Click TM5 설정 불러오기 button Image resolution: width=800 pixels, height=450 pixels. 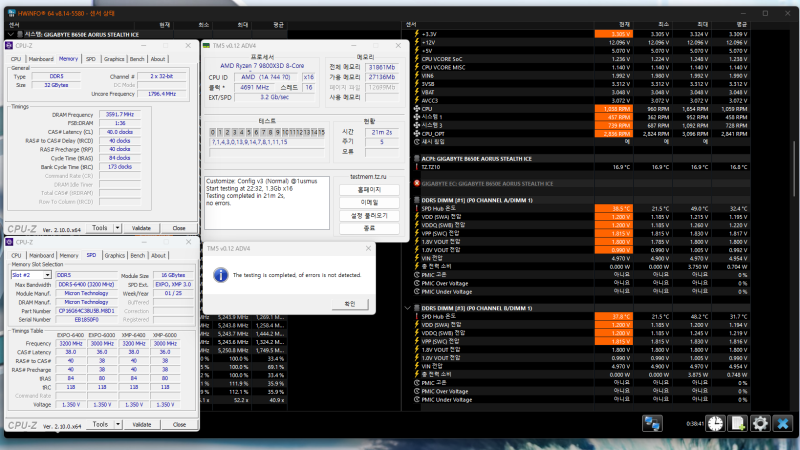tap(369, 215)
